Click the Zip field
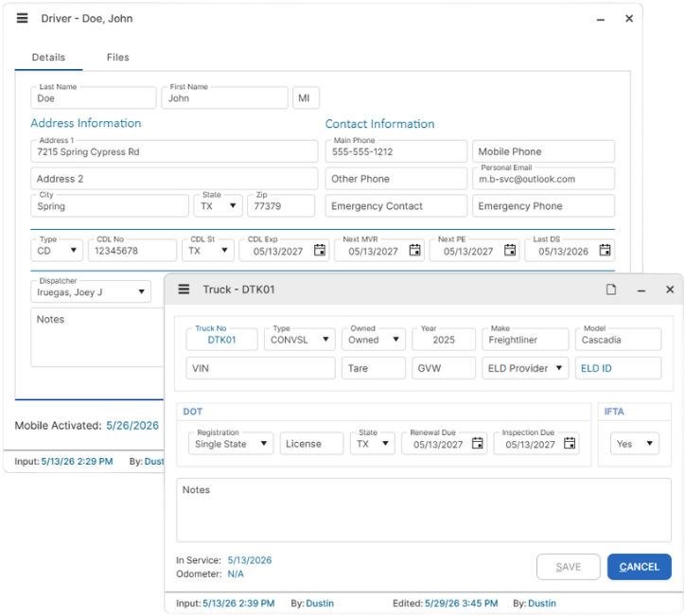This screenshot has height=616, width=685. coord(281,205)
